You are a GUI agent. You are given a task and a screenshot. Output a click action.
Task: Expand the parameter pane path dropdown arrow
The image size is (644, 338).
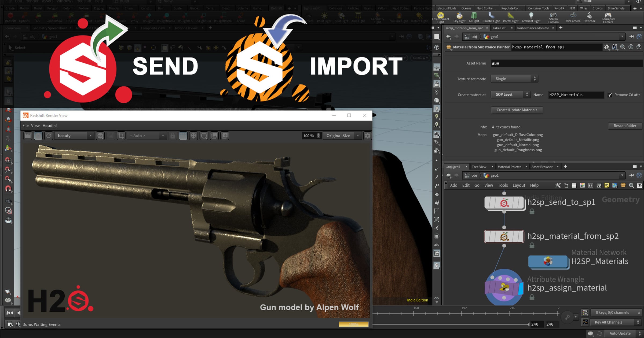click(x=622, y=37)
